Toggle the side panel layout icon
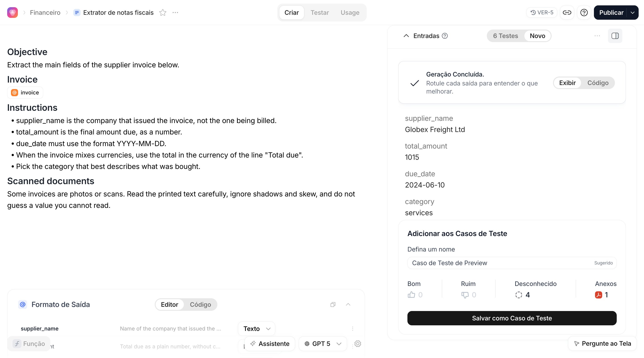Screen dimensions: 644x358 point(615,36)
